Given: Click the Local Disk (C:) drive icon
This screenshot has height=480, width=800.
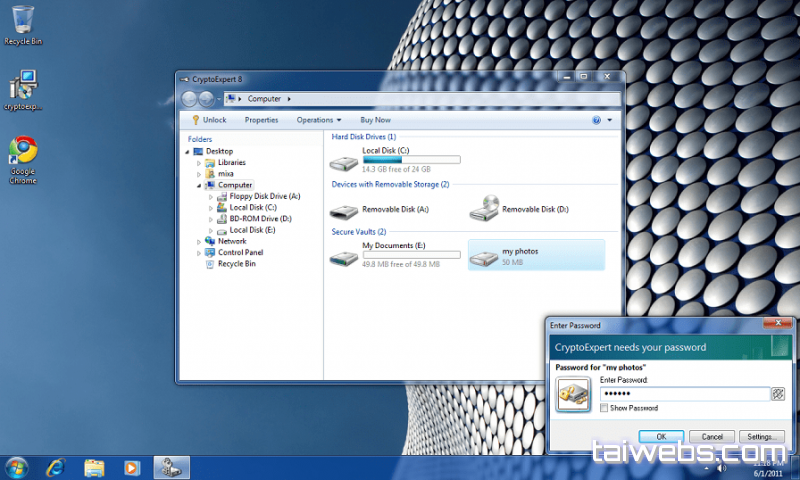Looking at the screenshot, I should (344, 161).
